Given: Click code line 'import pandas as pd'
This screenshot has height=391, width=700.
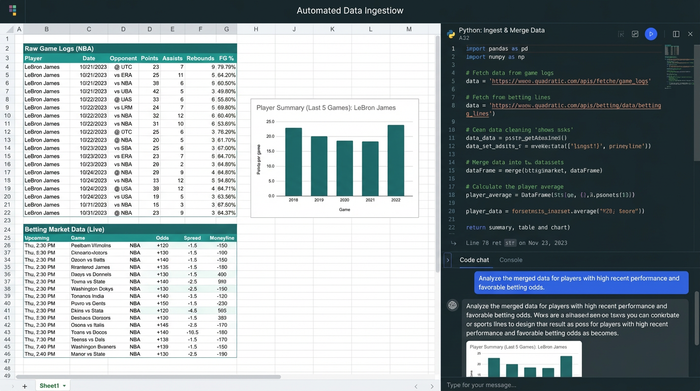Looking at the screenshot, I should (x=497, y=49).
